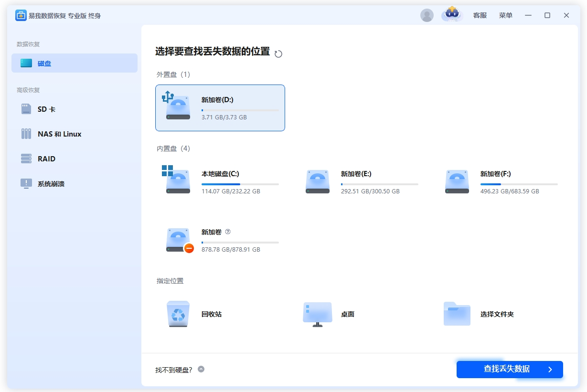Open the robot mascot promo icon
587x392 pixels.
[x=452, y=14]
